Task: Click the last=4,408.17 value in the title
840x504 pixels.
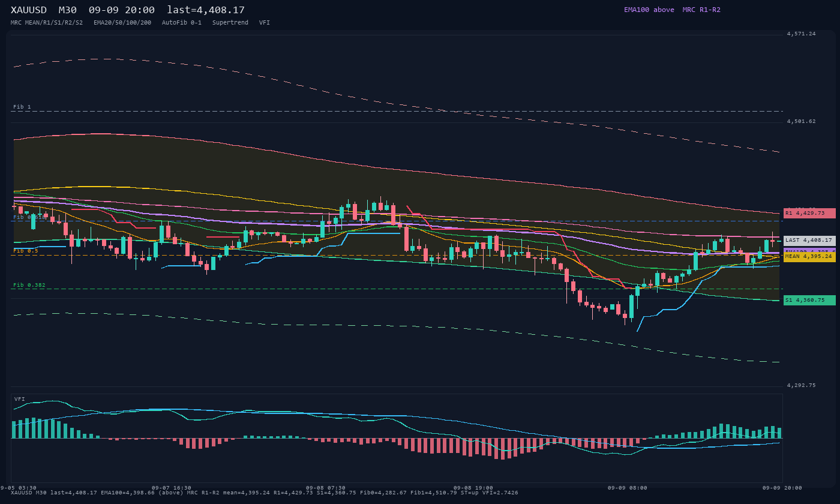Action: pyautogui.click(x=206, y=10)
